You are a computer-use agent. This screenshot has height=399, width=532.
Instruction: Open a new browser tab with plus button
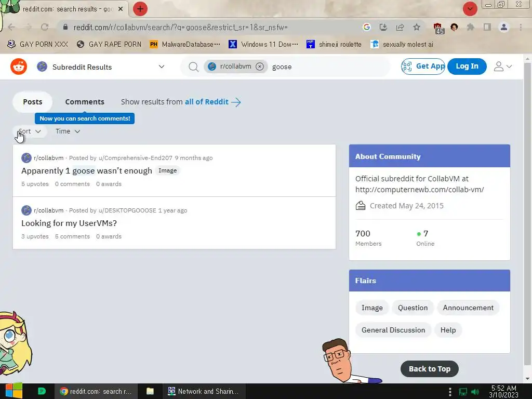point(140,9)
